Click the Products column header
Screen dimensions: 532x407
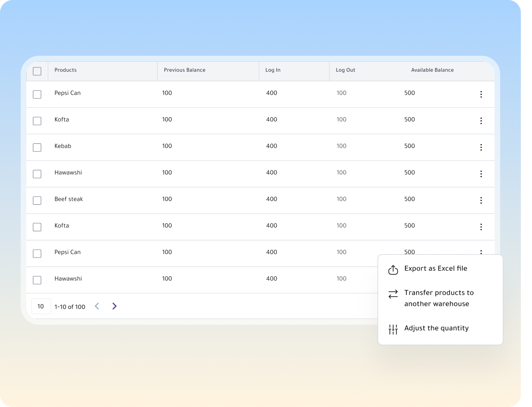click(x=65, y=70)
